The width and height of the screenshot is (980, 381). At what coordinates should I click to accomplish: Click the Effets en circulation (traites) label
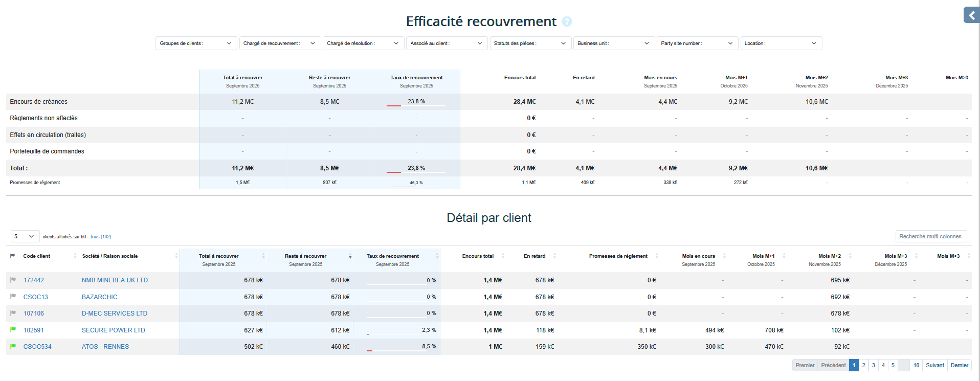click(48, 135)
